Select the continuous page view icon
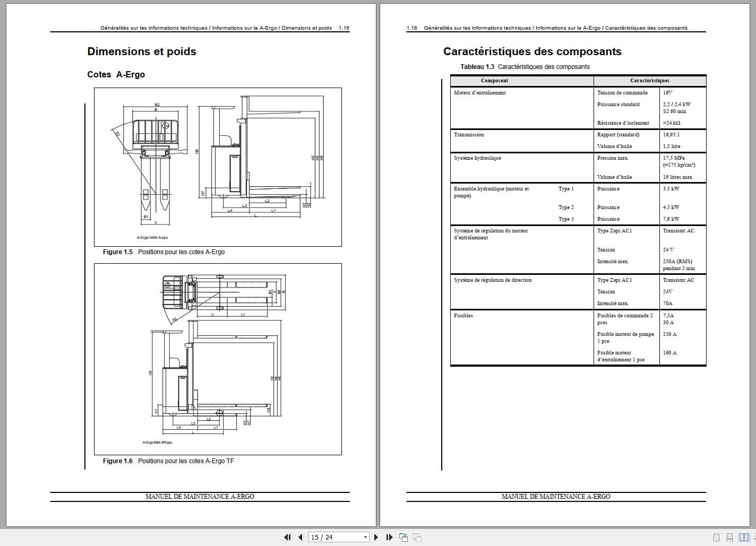756x546 pixels. click(729, 536)
